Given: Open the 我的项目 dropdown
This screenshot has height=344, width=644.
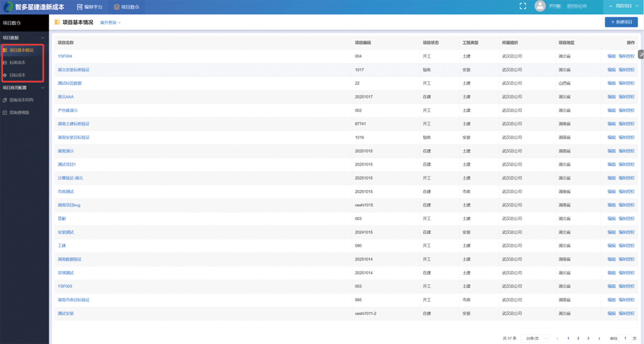Looking at the screenshot, I should [623, 6].
